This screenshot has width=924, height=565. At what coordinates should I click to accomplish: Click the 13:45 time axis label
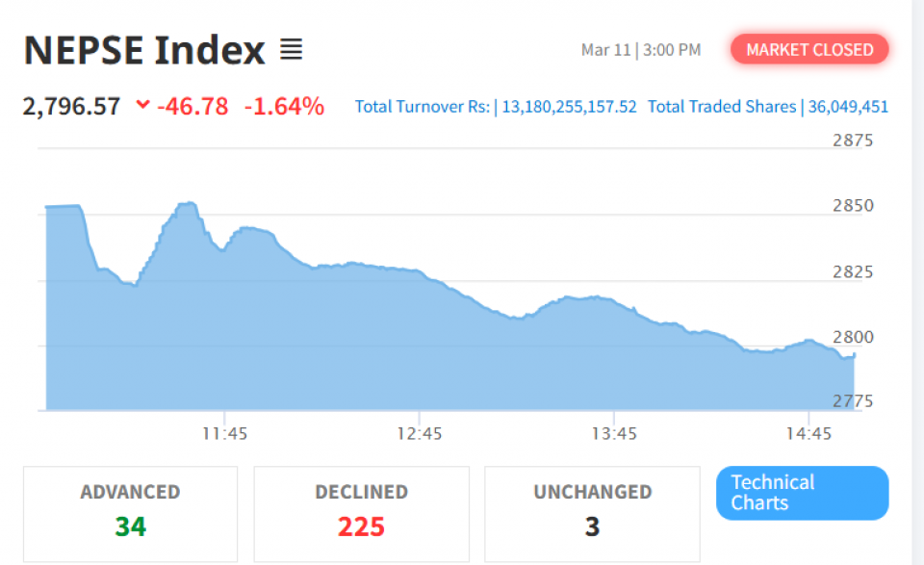[614, 434]
